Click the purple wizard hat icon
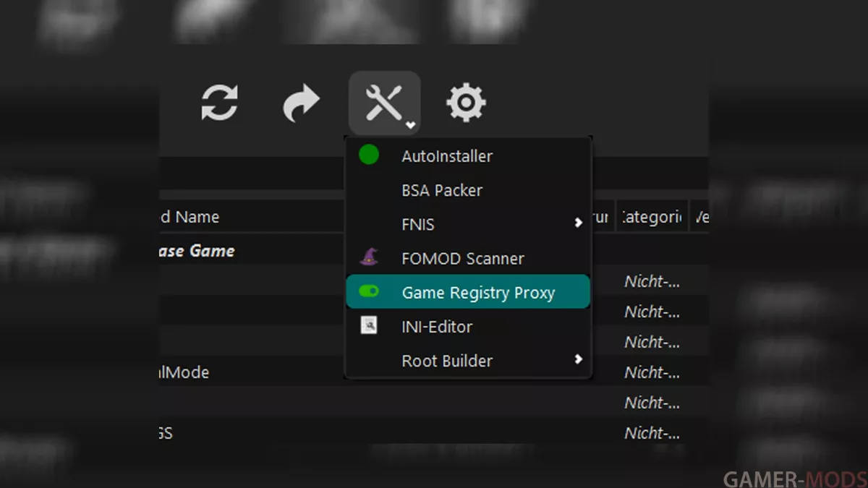This screenshot has width=868, height=488. 369,257
